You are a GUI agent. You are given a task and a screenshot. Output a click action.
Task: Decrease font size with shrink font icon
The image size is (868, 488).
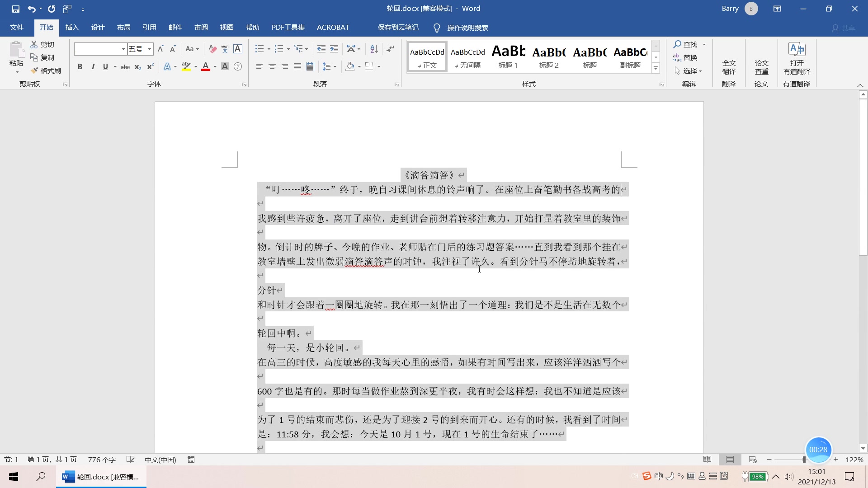tap(173, 49)
